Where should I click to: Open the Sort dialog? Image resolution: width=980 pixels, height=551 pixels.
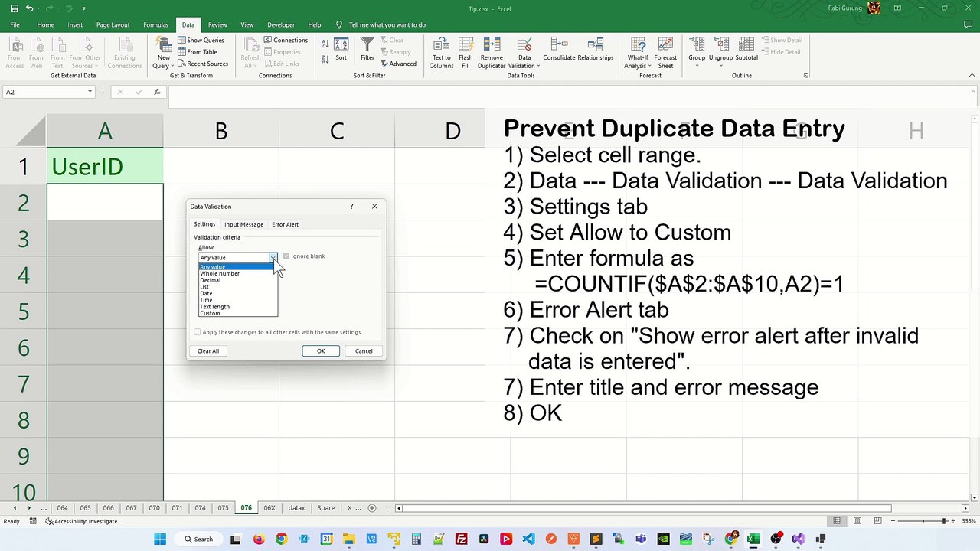[x=341, y=50]
